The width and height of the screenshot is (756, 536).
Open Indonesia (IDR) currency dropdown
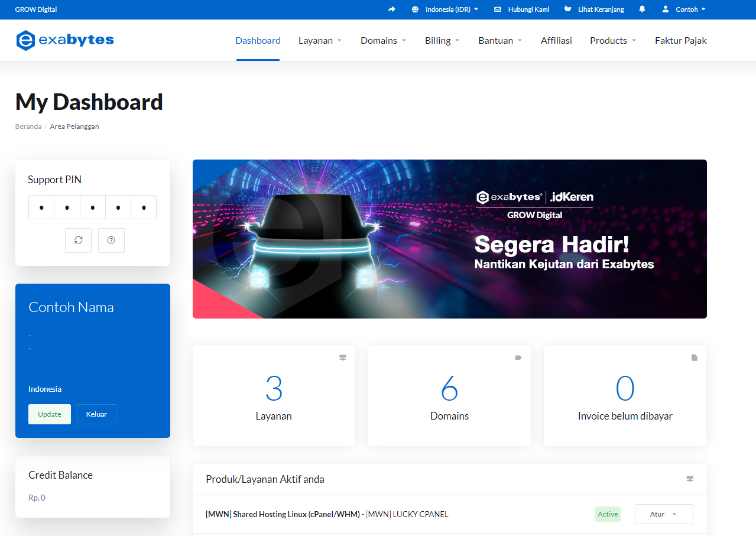452,9
